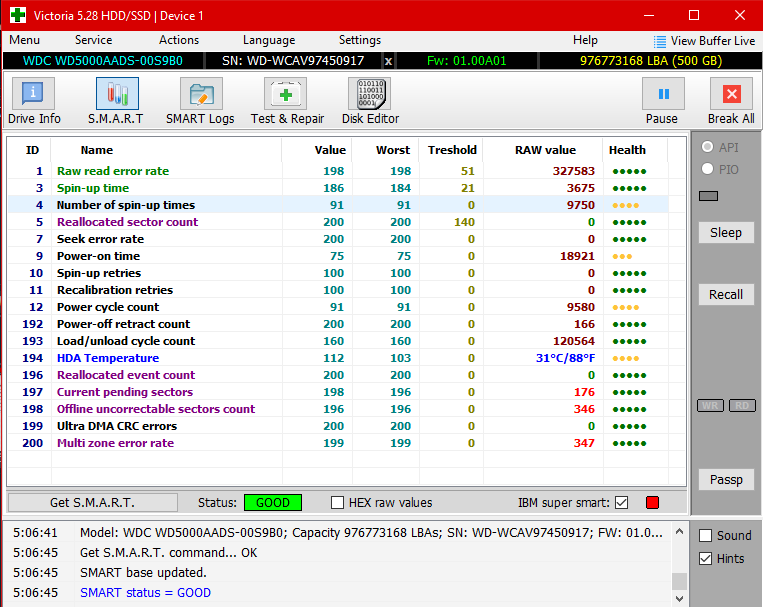Open the Language menu
The width and height of the screenshot is (763, 607).
tap(268, 40)
